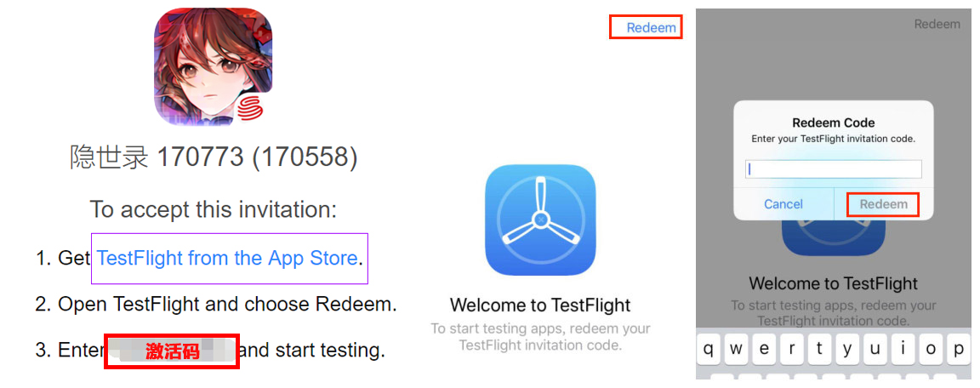Tap the greyed Redeem link above the dialog
The width and height of the screenshot is (980, 388).
coord(937,25)
